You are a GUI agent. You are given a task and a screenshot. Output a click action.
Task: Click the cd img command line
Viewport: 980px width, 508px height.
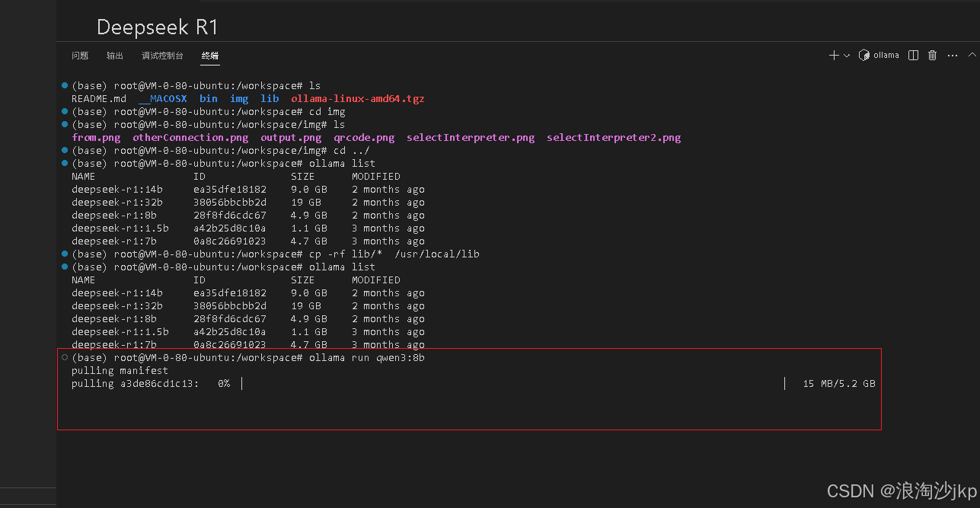click(327, 111)
